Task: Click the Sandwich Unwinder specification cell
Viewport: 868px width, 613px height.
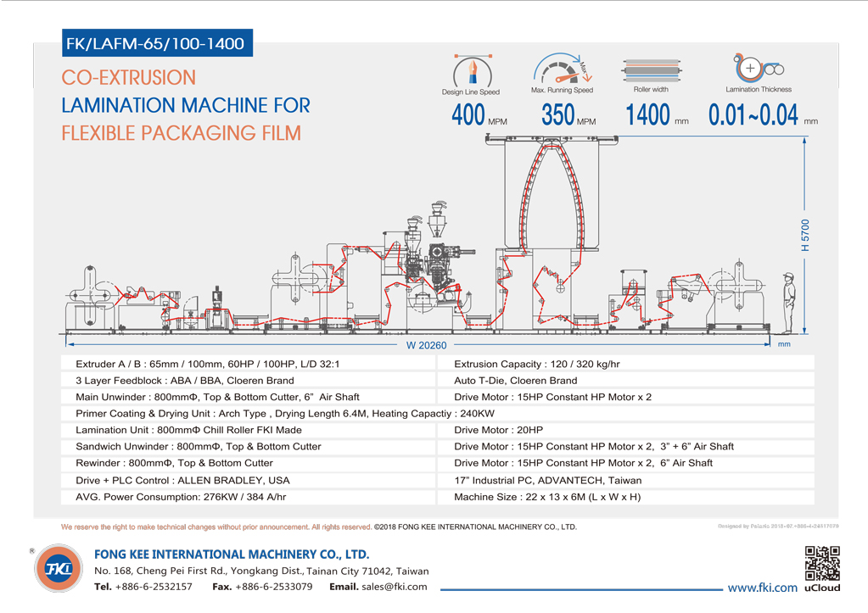Action: click(248, 447)
